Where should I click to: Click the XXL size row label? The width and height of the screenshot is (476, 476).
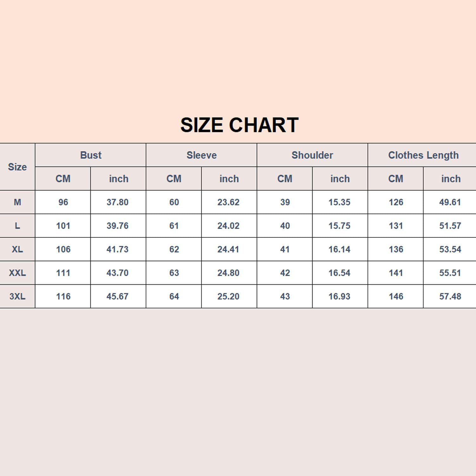17,273
